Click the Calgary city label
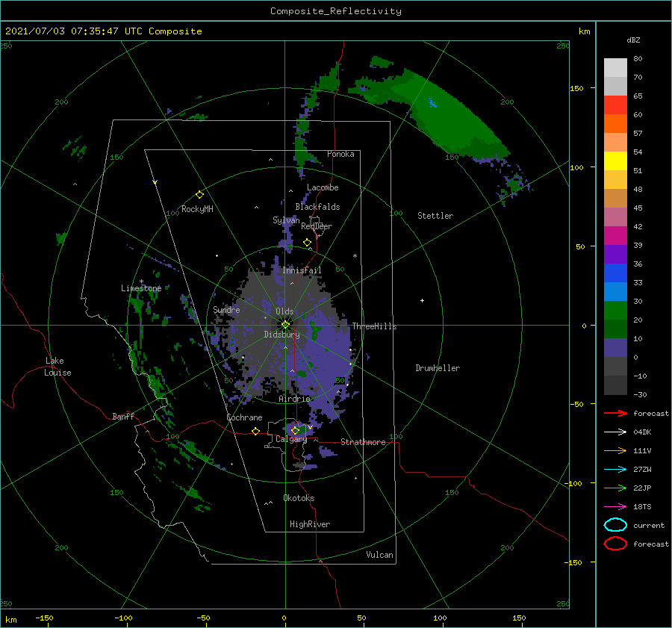Image resolution: width=672 pixels, height=628 pixels. pyautogui.click(x=291, y=439)
